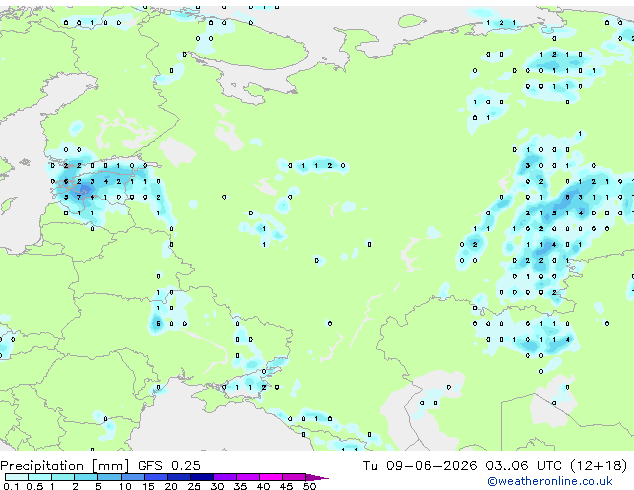Click the '0.1' legend scale label
The image size is (634, 490).
pos(11,486)
